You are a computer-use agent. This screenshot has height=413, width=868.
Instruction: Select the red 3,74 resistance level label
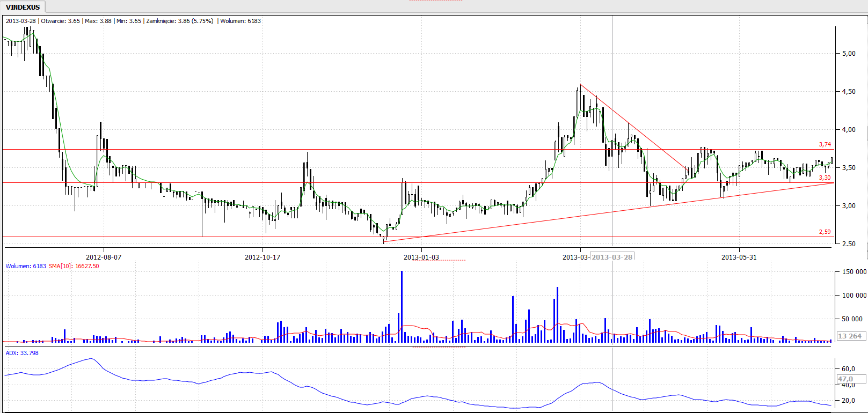(x=825, y=144)
